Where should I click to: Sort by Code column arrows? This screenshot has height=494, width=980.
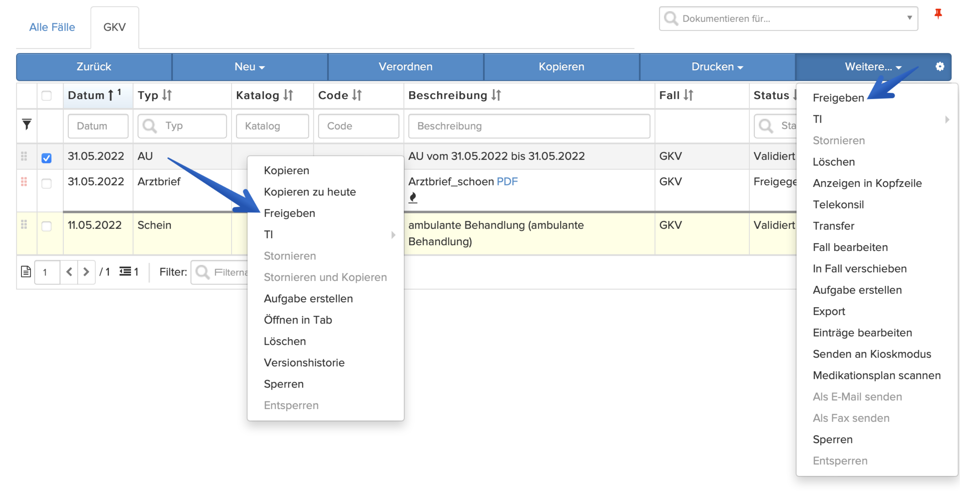pyautogui.click(x=356, y=95)
